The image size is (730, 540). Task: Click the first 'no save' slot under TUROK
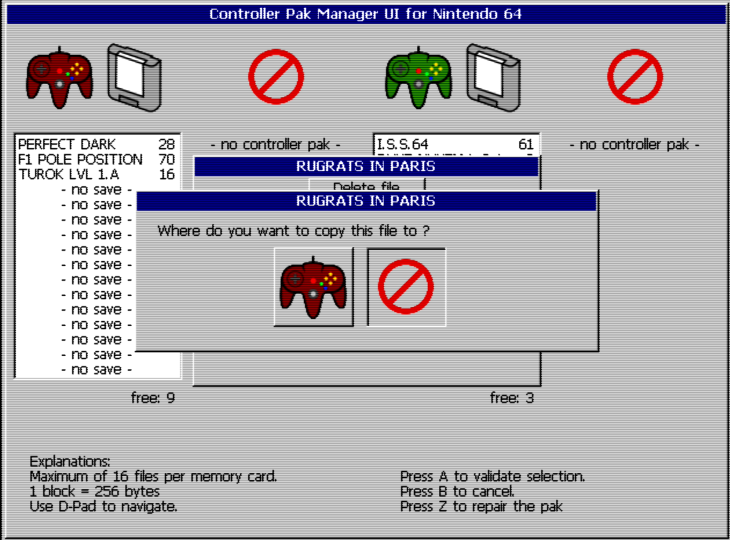point(97,189)
